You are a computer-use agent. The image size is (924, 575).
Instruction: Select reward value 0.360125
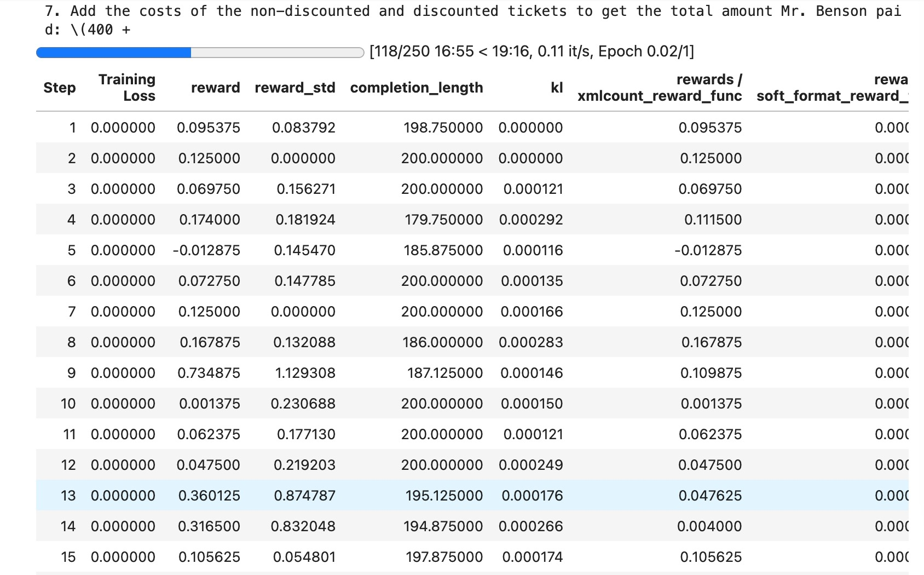(x=210, y=496)
